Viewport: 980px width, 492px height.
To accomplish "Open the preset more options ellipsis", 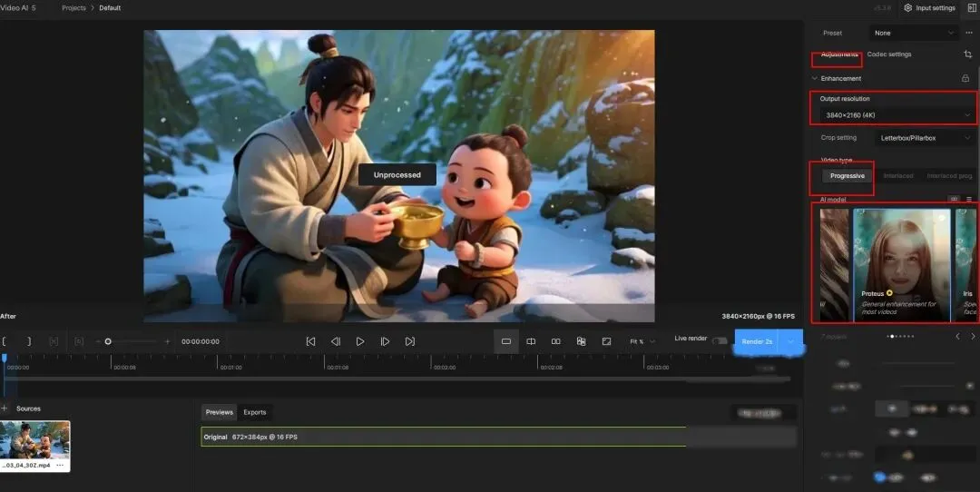I will pyautogui.click(x=969, y=33).
